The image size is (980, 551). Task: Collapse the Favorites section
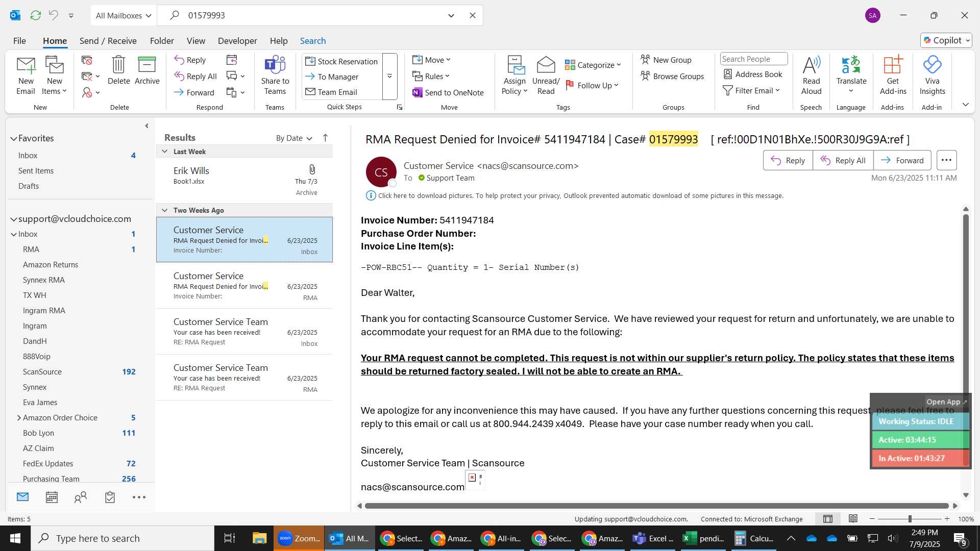tap(14, 138)
